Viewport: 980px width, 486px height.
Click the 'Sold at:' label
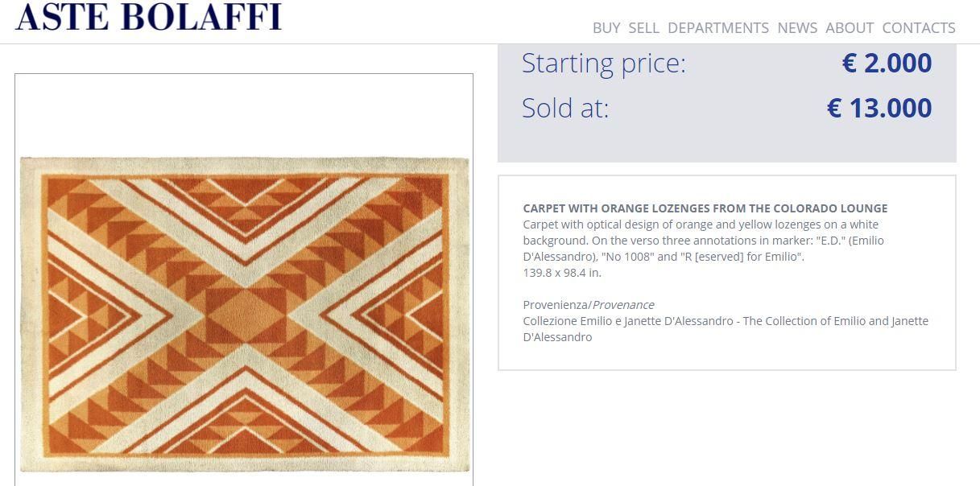pyautogui.click(x=565, y=108)
